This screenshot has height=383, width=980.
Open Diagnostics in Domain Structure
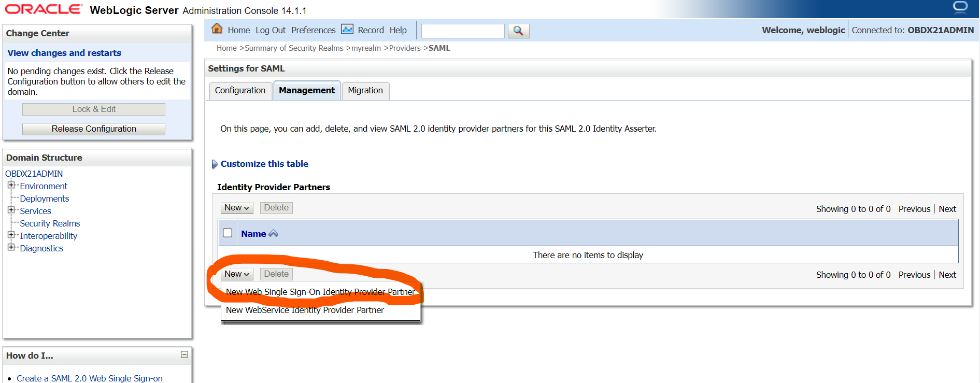coord(41,248)
